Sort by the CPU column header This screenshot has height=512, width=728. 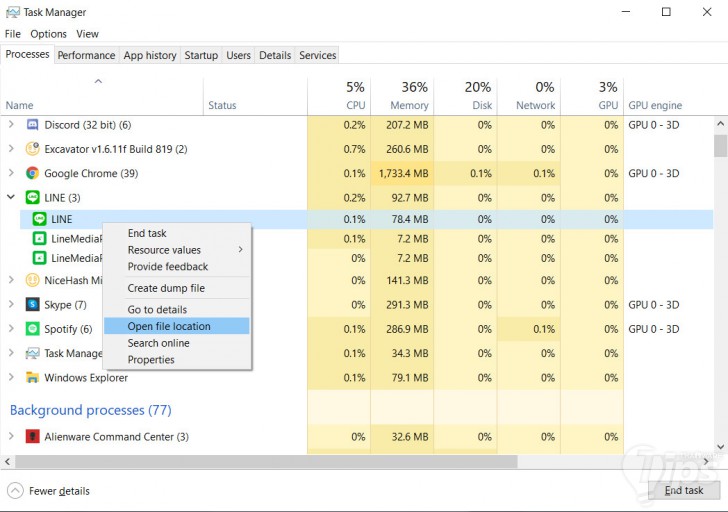click(338, 97)
